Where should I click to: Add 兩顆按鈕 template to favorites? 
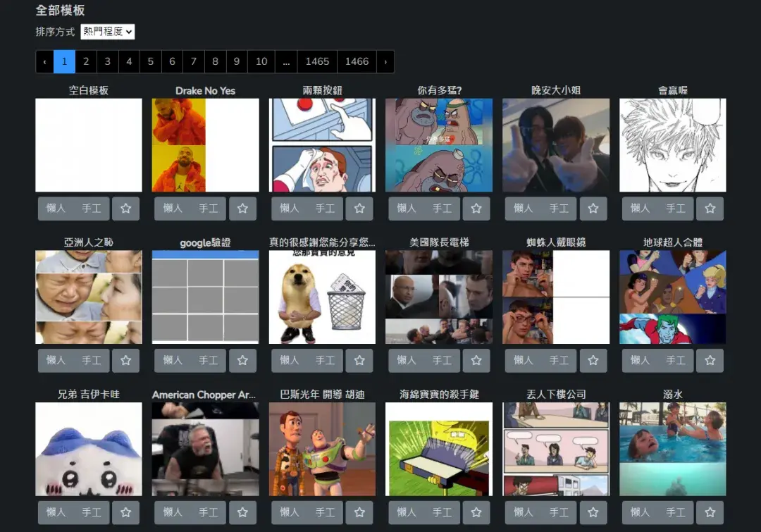click(359, 209)
